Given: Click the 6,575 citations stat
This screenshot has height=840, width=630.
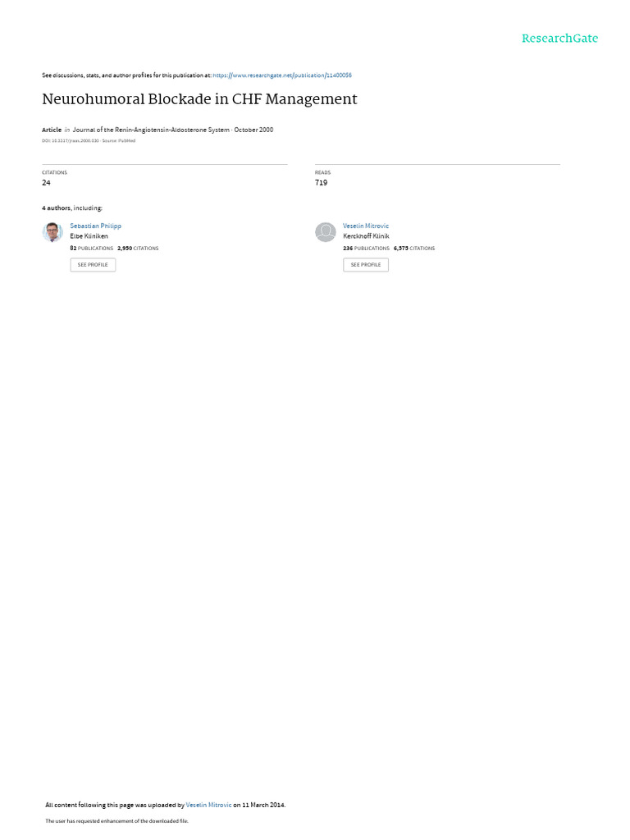Looking at the screenshot, I should 414,249.
